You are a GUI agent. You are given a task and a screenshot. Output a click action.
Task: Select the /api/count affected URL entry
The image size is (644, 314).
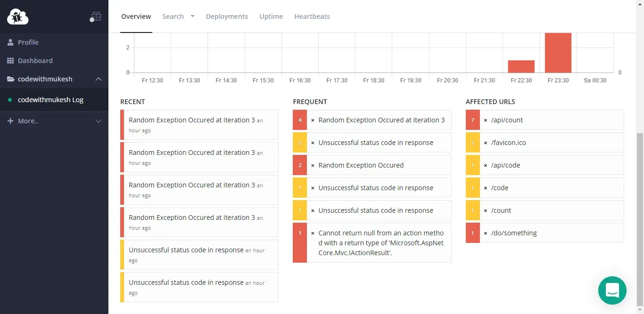(506, 120)
